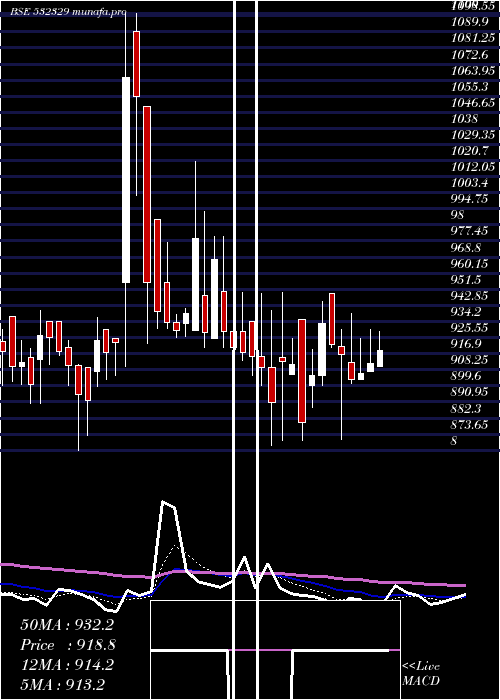Pick the 1046.65 axis value

click(x=473, y=102)
